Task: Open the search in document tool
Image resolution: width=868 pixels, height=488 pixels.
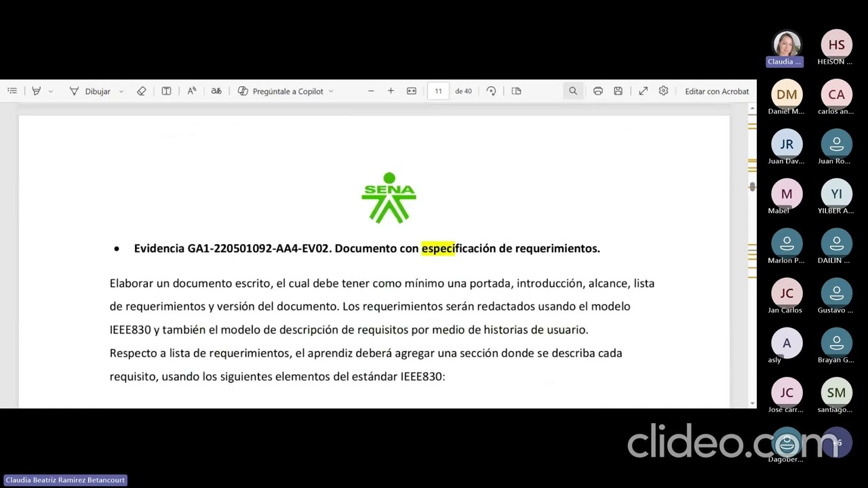Action: 573,91
